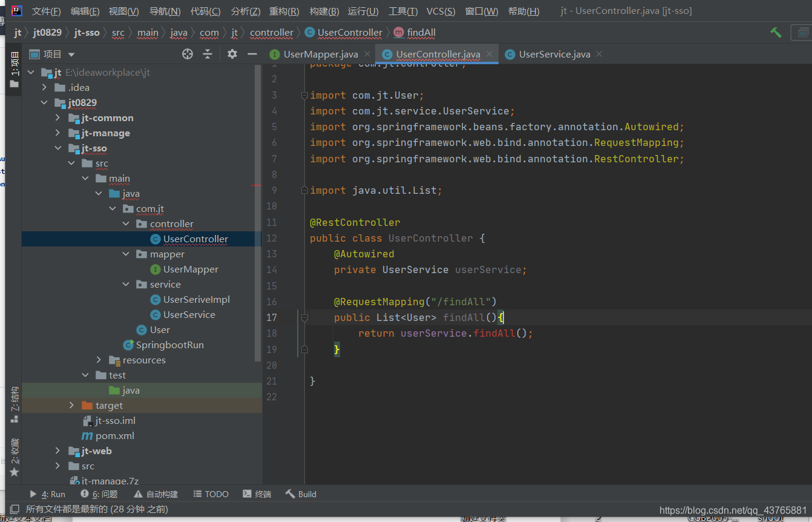Collapse the controller package
The image size is (812, 522).
(126, 224)
